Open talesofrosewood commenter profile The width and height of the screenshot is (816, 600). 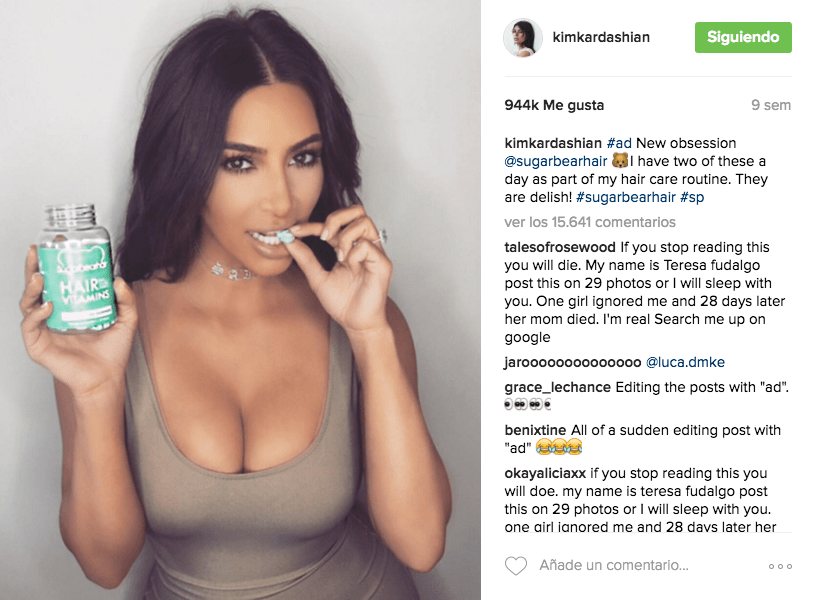click(x=559, y=247)
